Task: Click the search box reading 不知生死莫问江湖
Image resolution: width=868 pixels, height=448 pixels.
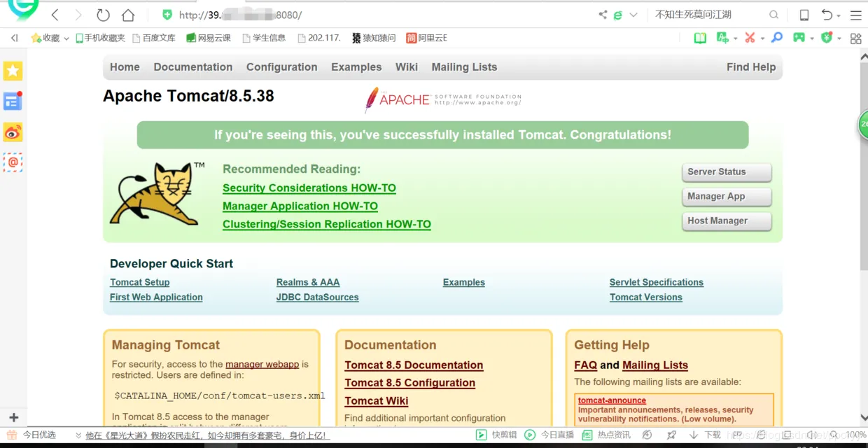Action: coord(707,15)
